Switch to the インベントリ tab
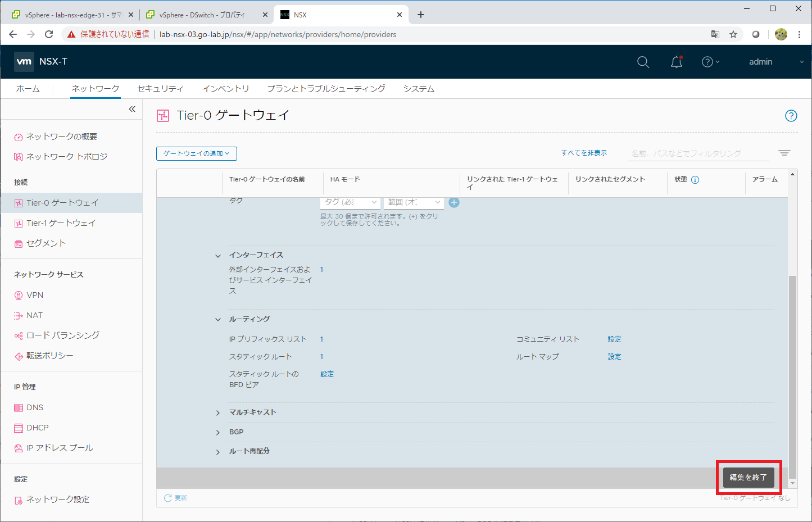Viewport: 812px width, 522px height. click(225, 89)
